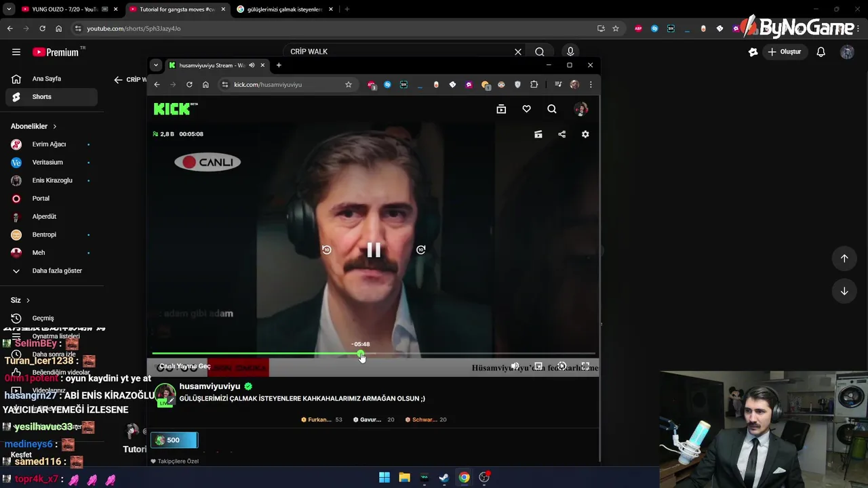
Task: Clear the CRİP WALK search text
Action: [518, 52]
